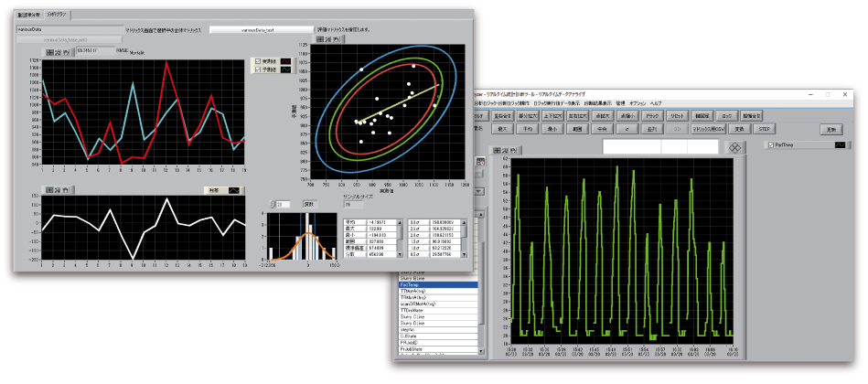Select the pan hand tool above the RMSE line chart
The width and height of the screenshot is (868, 384).
67,51
